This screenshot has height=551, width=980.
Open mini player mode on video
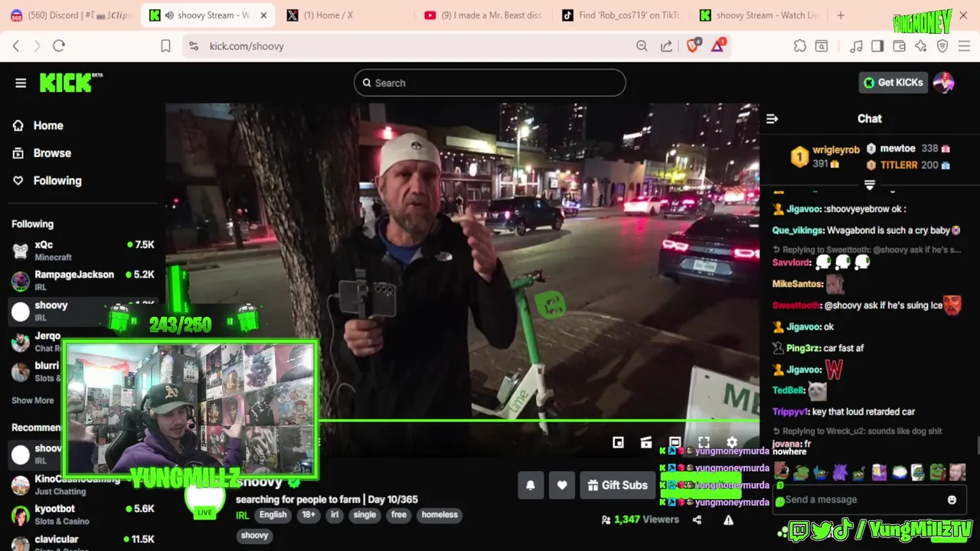(x=618, y=442)
